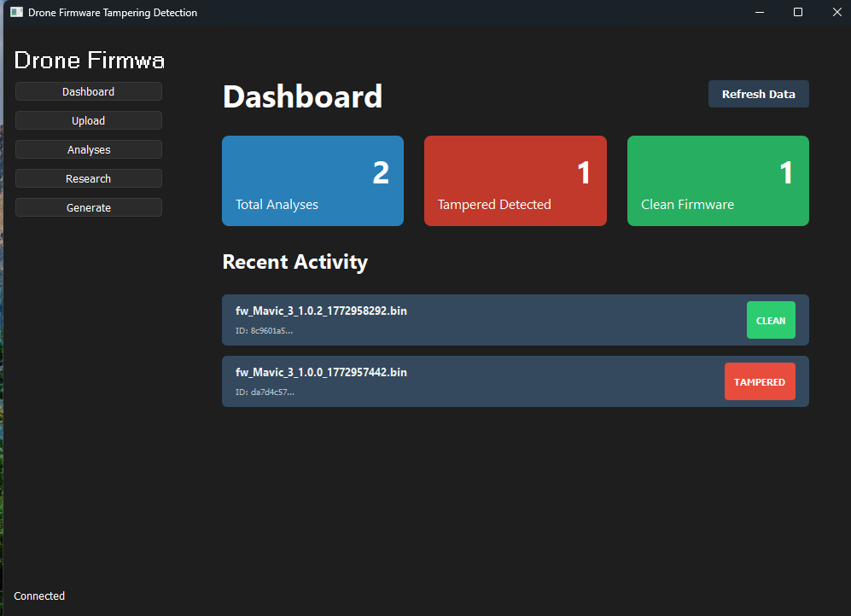Viewport: 851px width, 616px height.
Task: Click the Recent Activity heading
Action: tap(294, 262)
